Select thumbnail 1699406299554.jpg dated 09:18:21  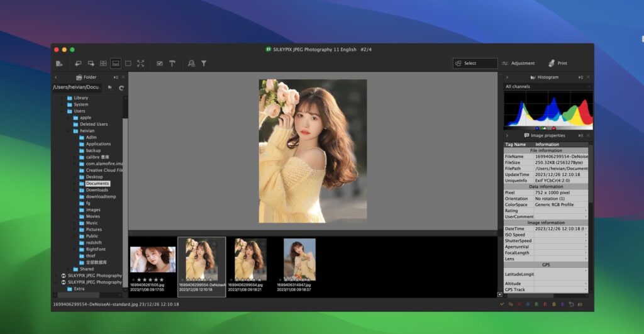(250, 266)
